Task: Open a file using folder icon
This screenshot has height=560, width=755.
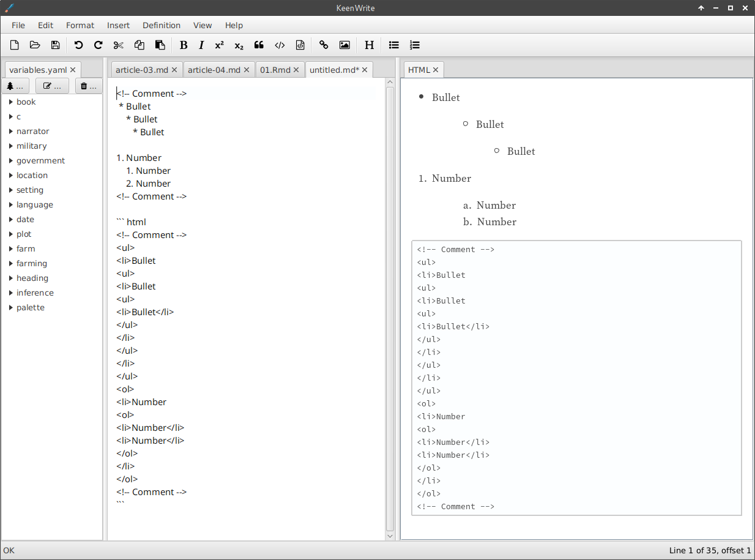Action: [35, 45]
